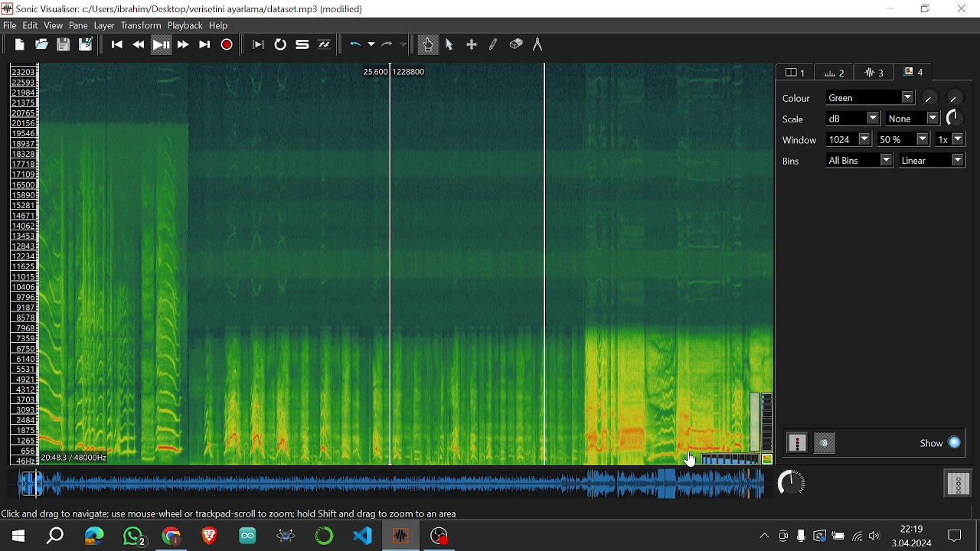Switch to layer tab 3 (waveform)

(x=874, y=73)
